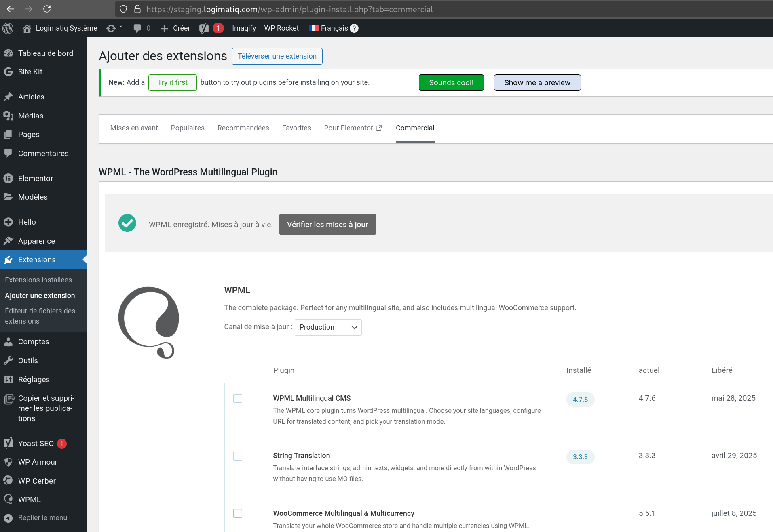Click the WPML logo image
This screenshot has height=532, width=773.
click(149, 322)
